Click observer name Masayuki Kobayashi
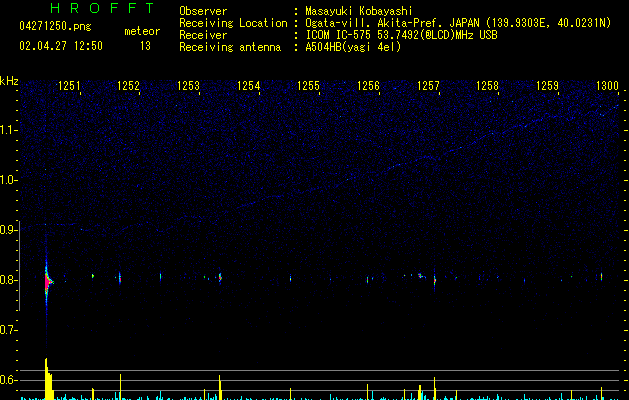 pos(359,11)
